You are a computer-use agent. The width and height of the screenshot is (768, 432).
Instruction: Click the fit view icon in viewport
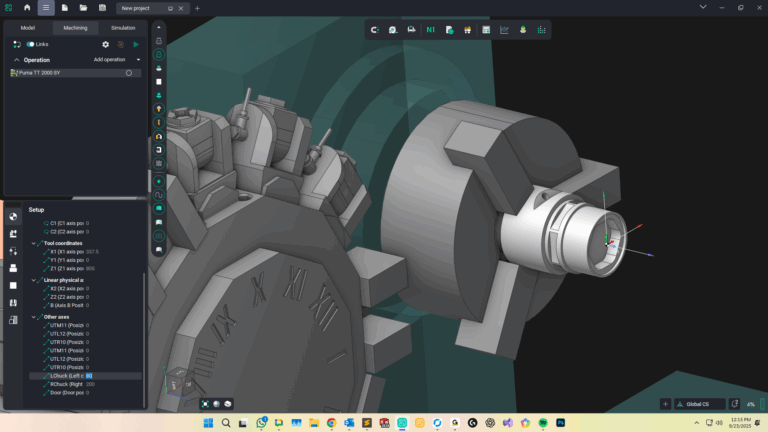pyautogui.click(x=205, y=404)
